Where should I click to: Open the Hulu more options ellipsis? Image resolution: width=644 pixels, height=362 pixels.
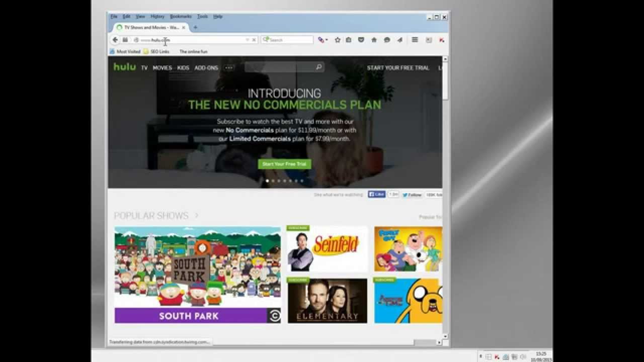point(229,67)
